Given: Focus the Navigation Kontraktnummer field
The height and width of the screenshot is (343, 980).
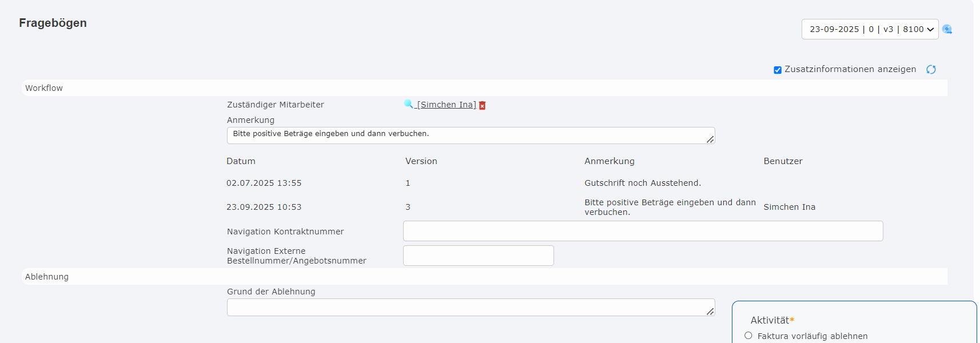Looking at the screenshot, I should pyautogui.click(x=643, y=231).
